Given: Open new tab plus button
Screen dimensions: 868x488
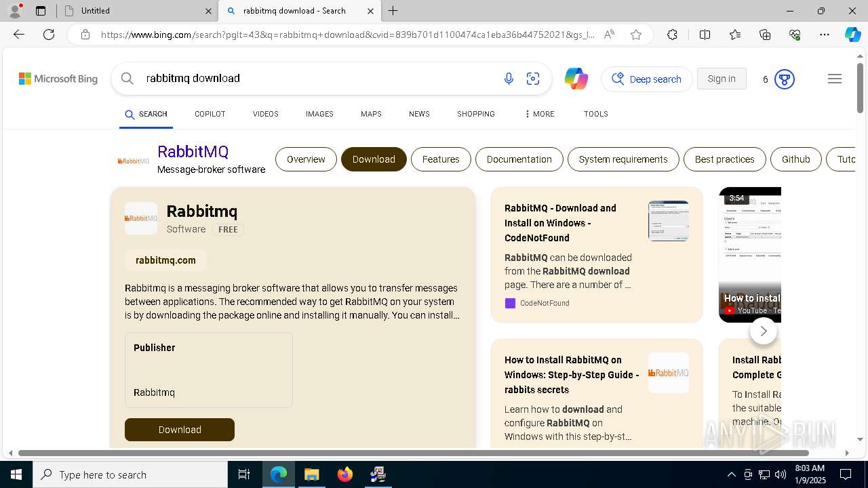Looking at the screenshot, I should 393,11.
